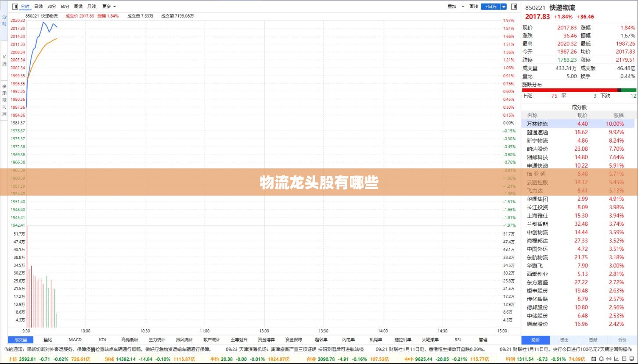This screenshot has width=638, height=364.
Task: Select the 主力统计 indicator tab
Action: click(x=157, y=339)
